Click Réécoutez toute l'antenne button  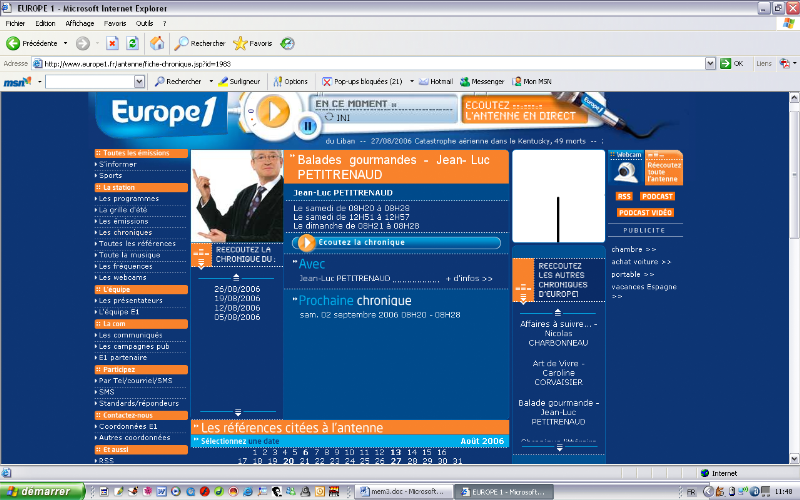tap(664, 168)
